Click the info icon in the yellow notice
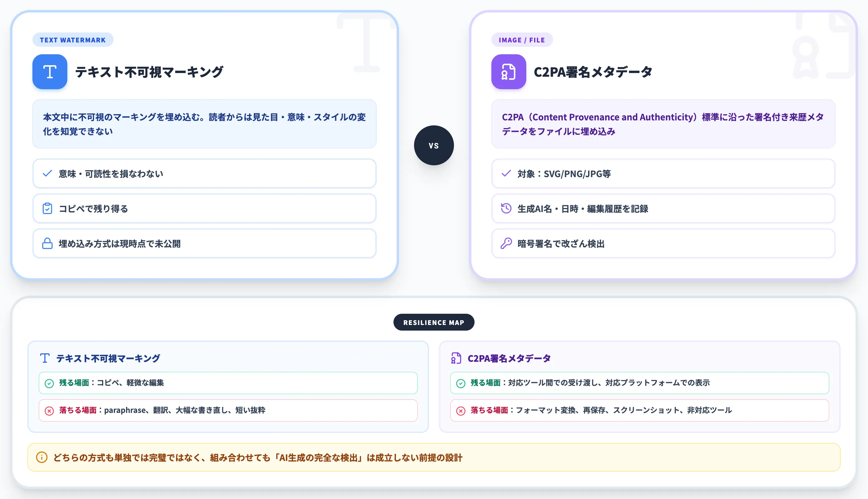Screen dimensions: 868x499 pyautogui.click(x=41, y=457)
